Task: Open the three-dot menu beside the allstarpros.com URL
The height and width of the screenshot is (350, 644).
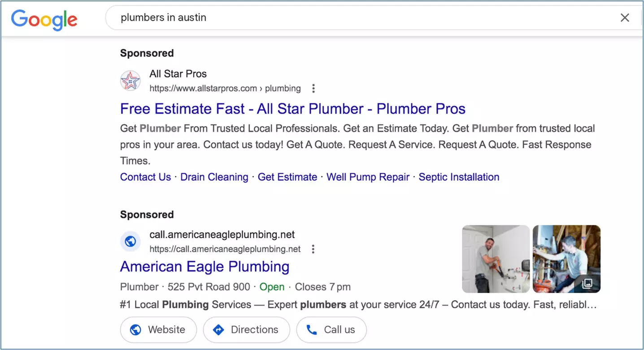Action: (x=313, y=88)
